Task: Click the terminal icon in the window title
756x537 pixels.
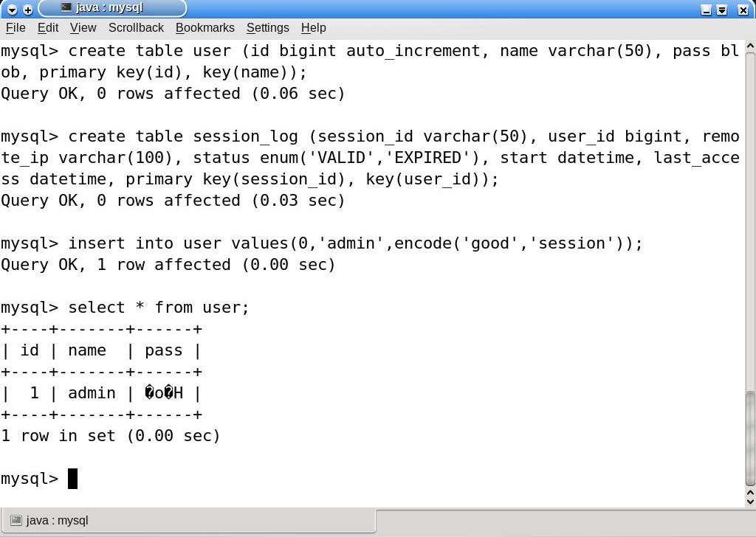Action: [x=66, y=8]
